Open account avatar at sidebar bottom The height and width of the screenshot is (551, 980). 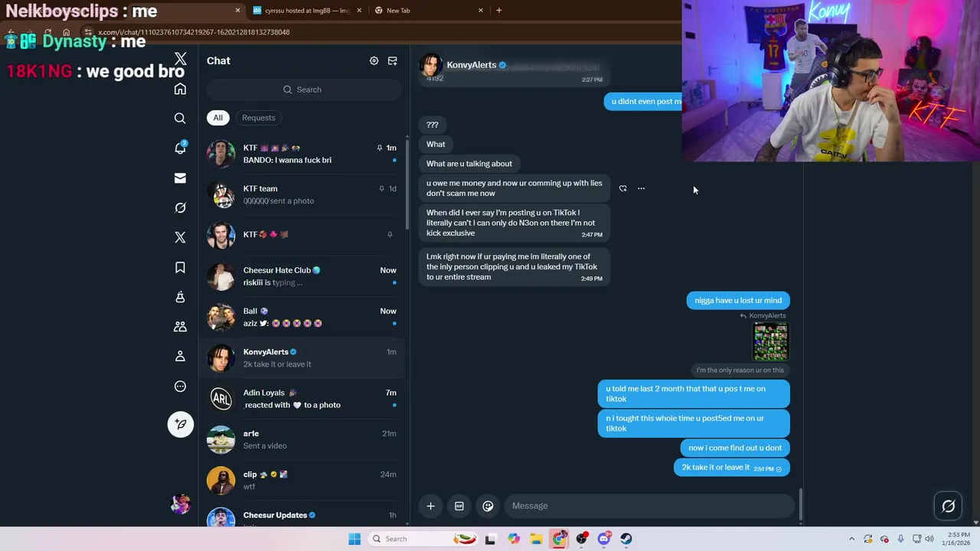(181, 504)
